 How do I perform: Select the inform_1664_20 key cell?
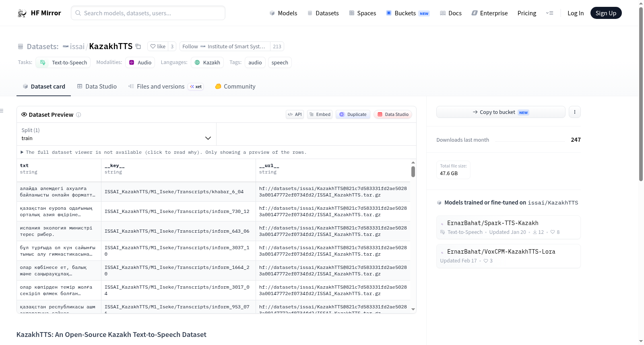pos(178,271)
